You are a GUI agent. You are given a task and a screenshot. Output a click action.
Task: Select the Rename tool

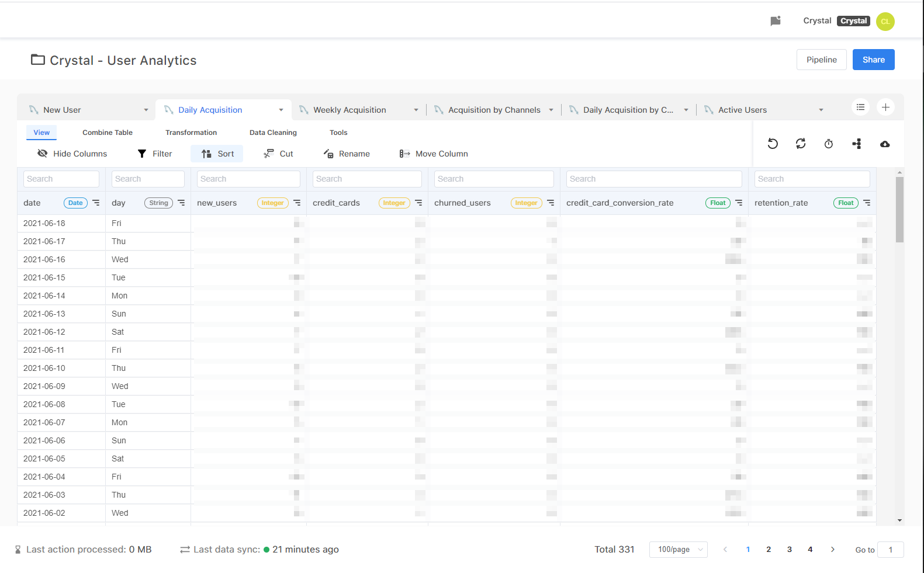pos(347,154)
